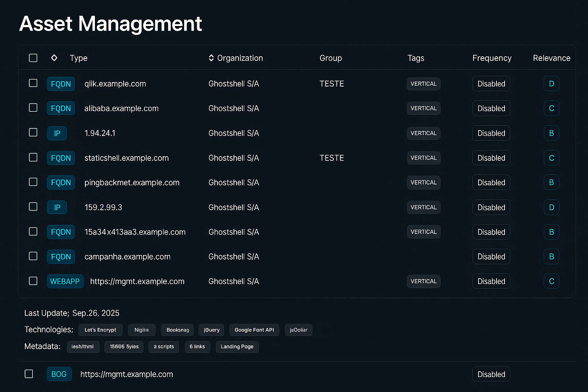The width and height of the screenshot is (588, 392).
Task: Click the VERTICAL tag on 1.94.24.1 row
Action: click(423, 133)
